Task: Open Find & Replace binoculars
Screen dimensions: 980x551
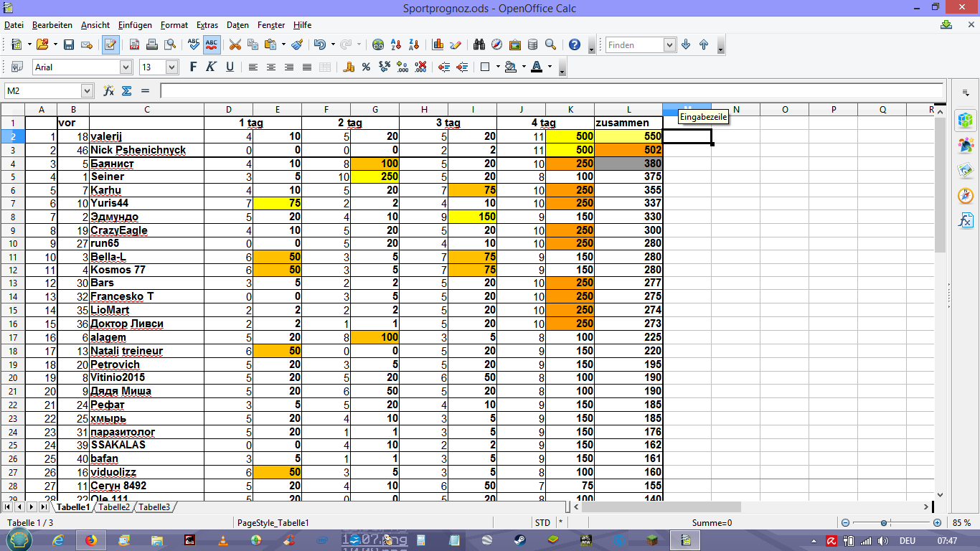Action: tap(479, 44)
